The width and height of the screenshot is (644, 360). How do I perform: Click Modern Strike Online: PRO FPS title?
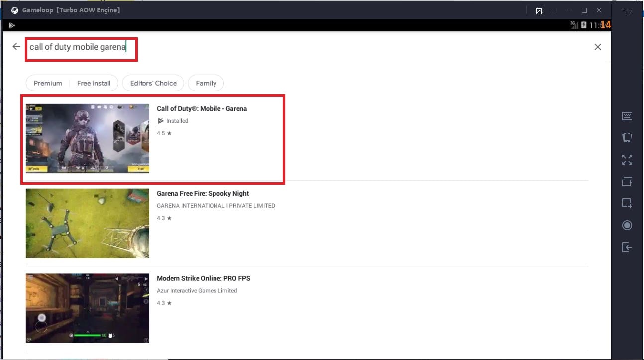(x=204, y=279)
